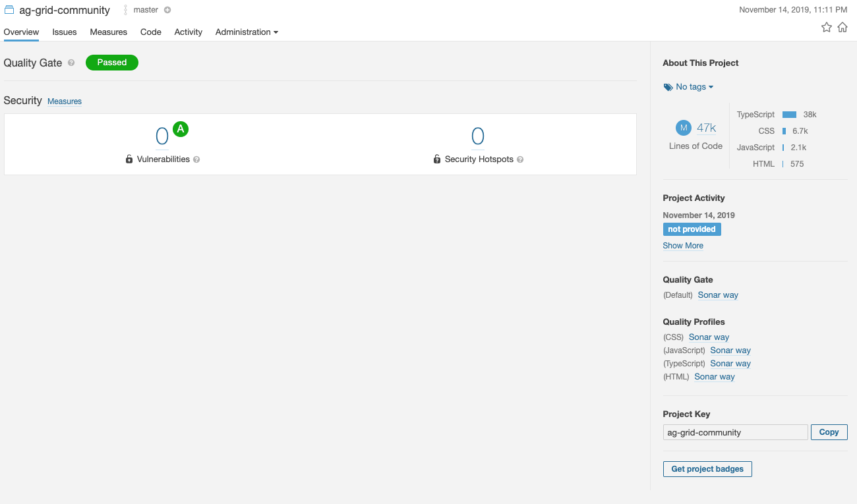Favorite the project with the star icon
The image size is (857, 504).
[x=826, y=27]
